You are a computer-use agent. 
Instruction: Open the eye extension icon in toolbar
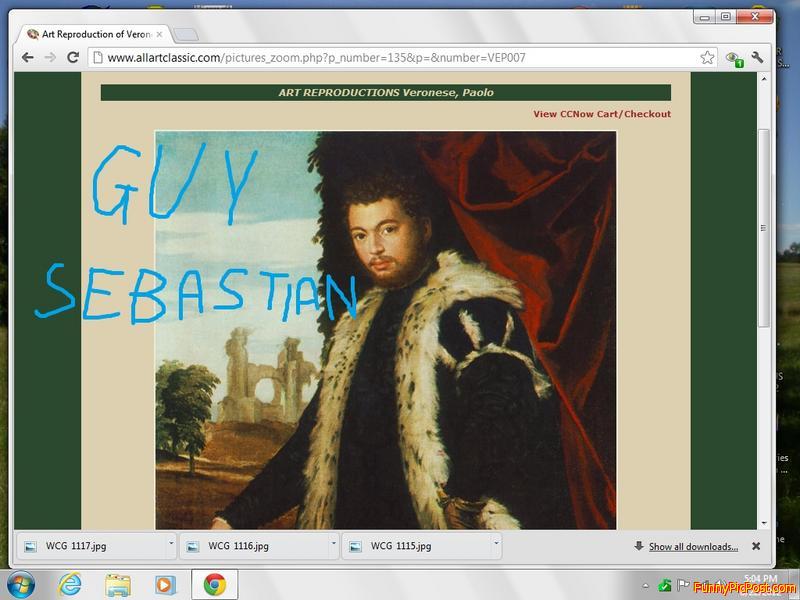(734, 59)
